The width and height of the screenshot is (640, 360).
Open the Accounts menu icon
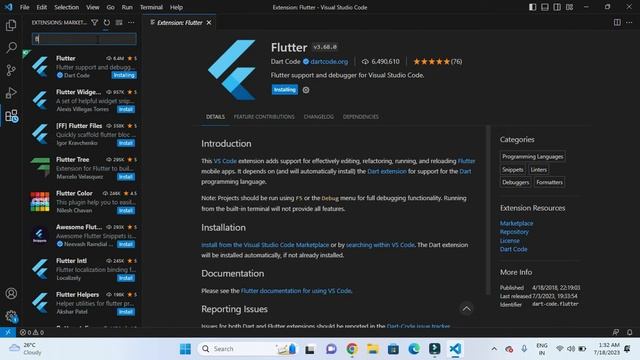[11, 293]
